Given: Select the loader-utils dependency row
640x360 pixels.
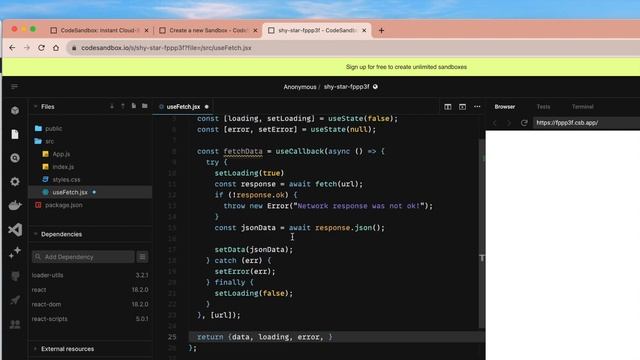Looking at the screenshot, I should [90, 275].
